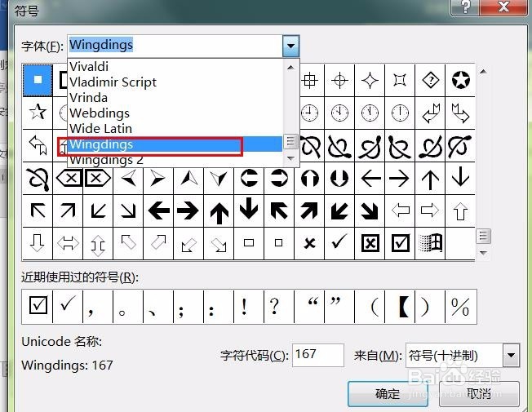Click the font list scroll-down arrow
The image size is (532, 412).
(290, 158)
